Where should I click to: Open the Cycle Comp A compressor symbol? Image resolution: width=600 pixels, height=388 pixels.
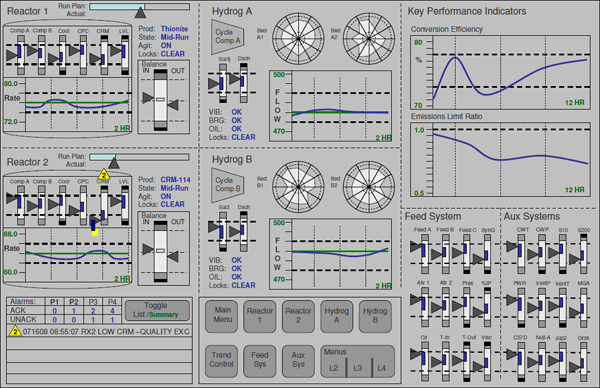(228, 37)
